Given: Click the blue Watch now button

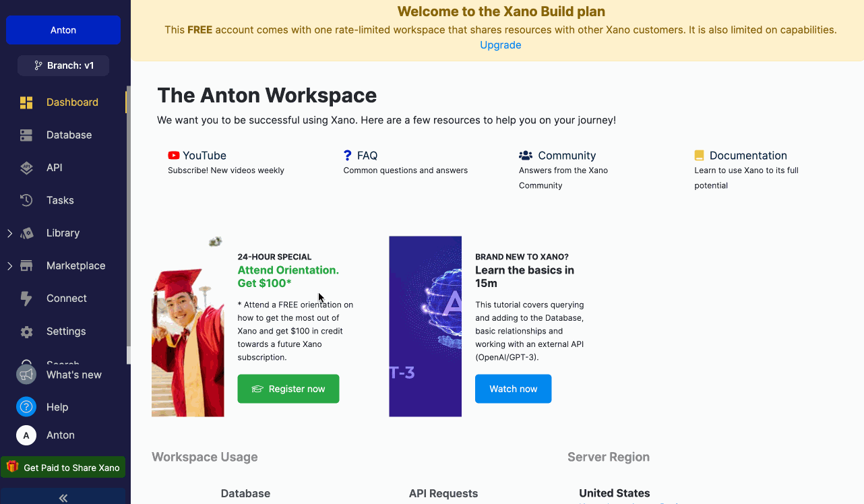Looking at the screenshot, I should (514, 389).
